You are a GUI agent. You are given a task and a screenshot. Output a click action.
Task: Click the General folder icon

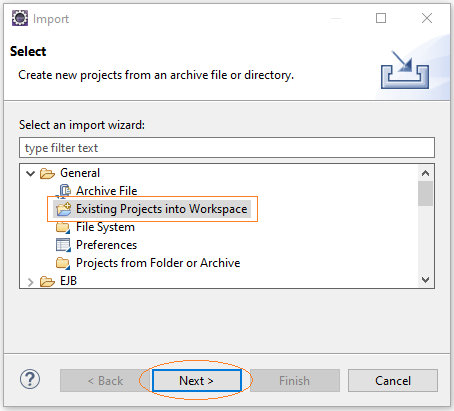47,173
